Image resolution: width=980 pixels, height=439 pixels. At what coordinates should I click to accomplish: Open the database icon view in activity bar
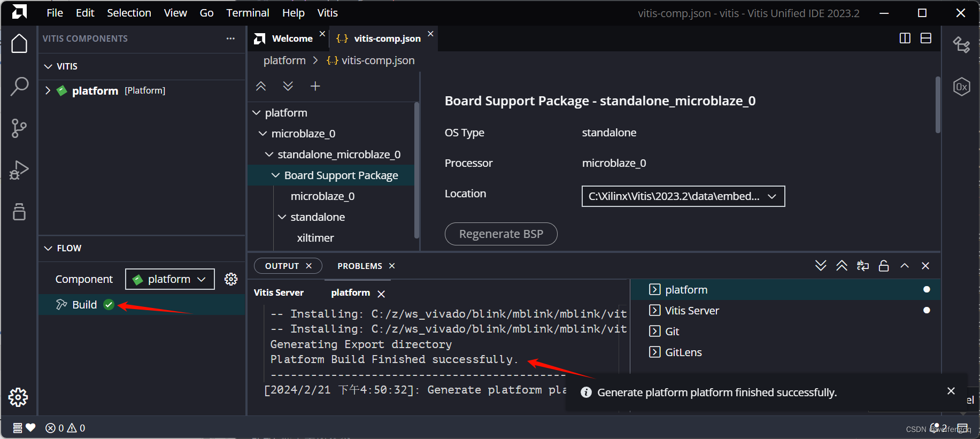(x=19, y=212)
